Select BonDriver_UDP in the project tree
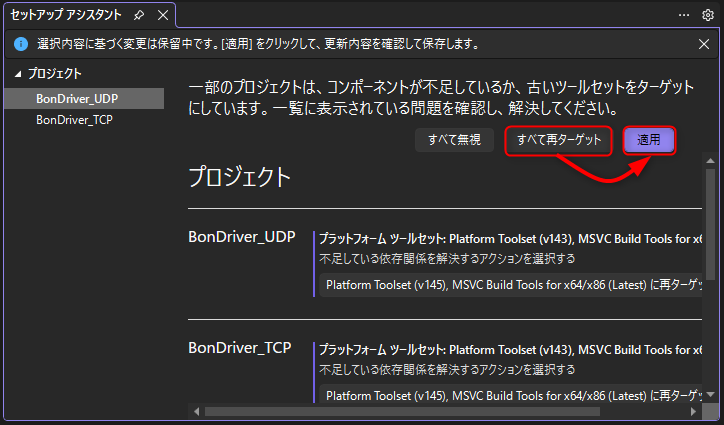The image size is (724, 425). (75, 98)
